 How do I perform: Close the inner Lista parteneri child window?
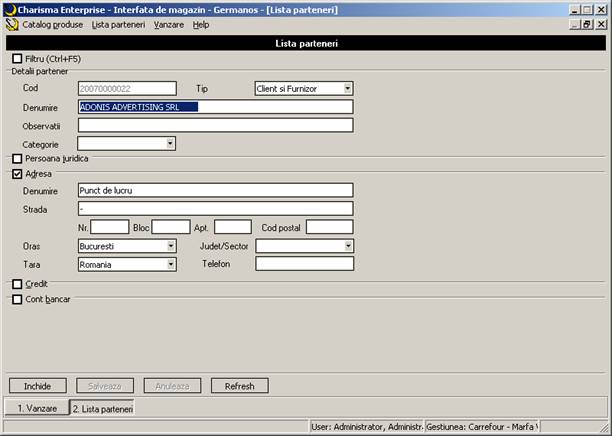pos(601,25)
